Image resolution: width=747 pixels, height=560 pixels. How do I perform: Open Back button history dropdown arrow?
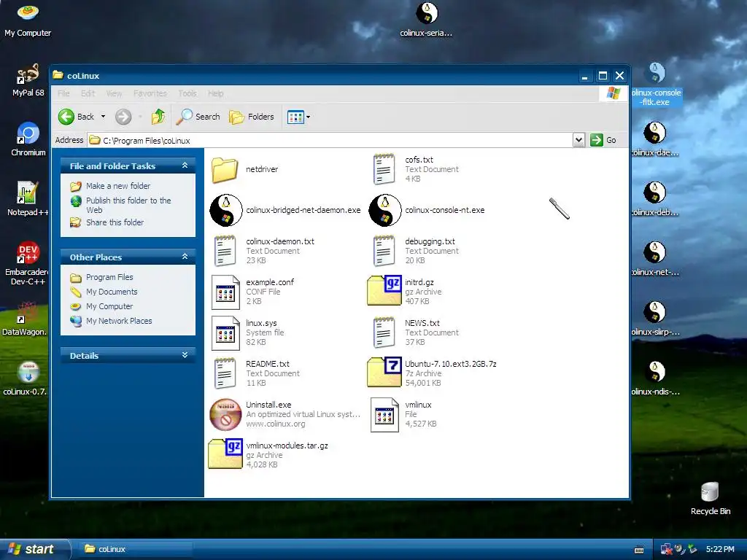coord(103,117)
